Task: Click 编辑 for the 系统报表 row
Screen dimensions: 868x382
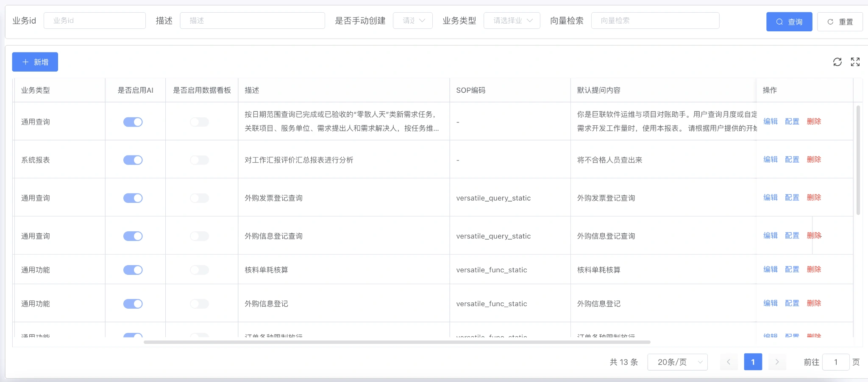Action: pyautogui.click(x=771, y=160)
